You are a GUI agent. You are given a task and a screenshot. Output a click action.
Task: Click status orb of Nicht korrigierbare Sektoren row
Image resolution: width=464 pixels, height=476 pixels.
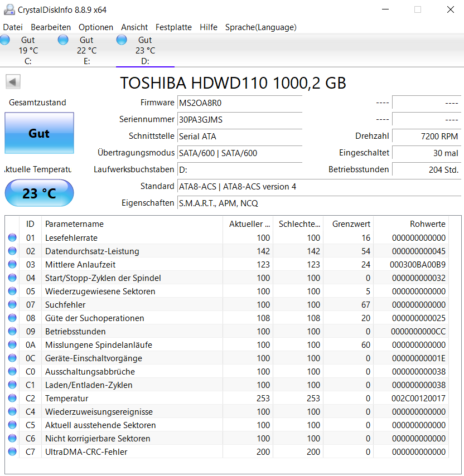click(x=12, y=438)
